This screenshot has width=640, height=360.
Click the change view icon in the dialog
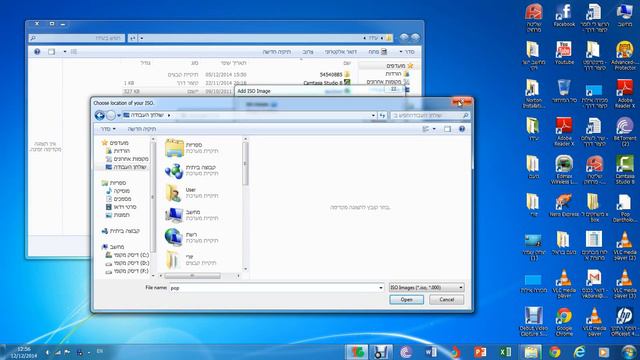point(426,129)
